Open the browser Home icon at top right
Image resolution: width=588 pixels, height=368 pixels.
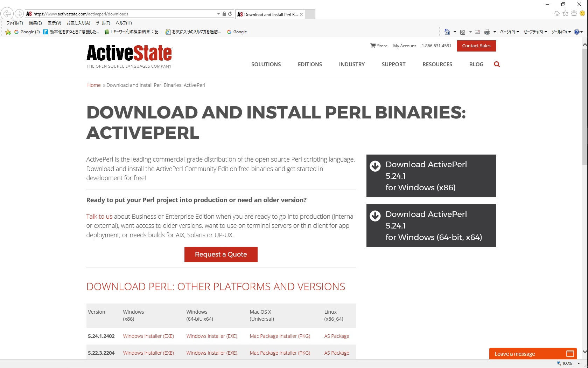[557, 13]
